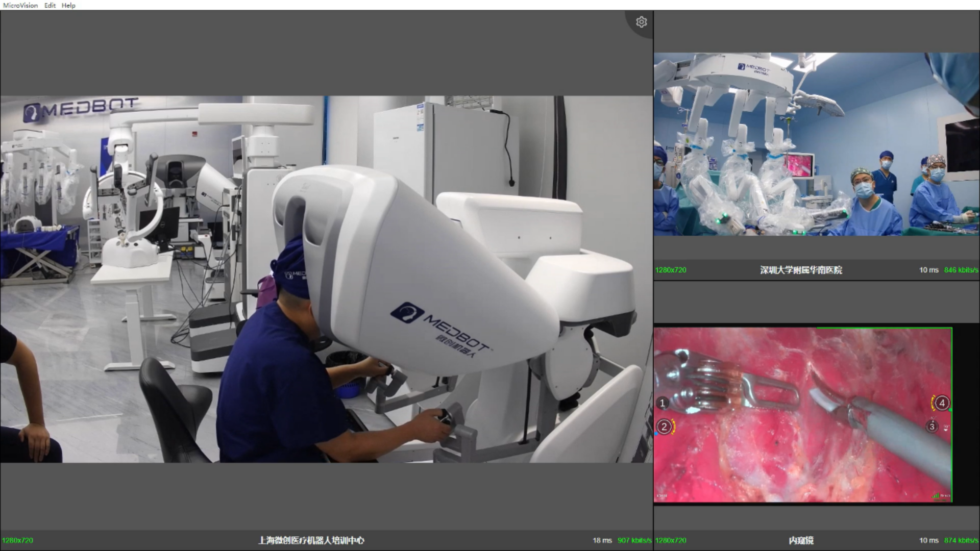Click the 深圳大学附属华南医院 feed label
The image size is (980, 551).
[801, 270]
